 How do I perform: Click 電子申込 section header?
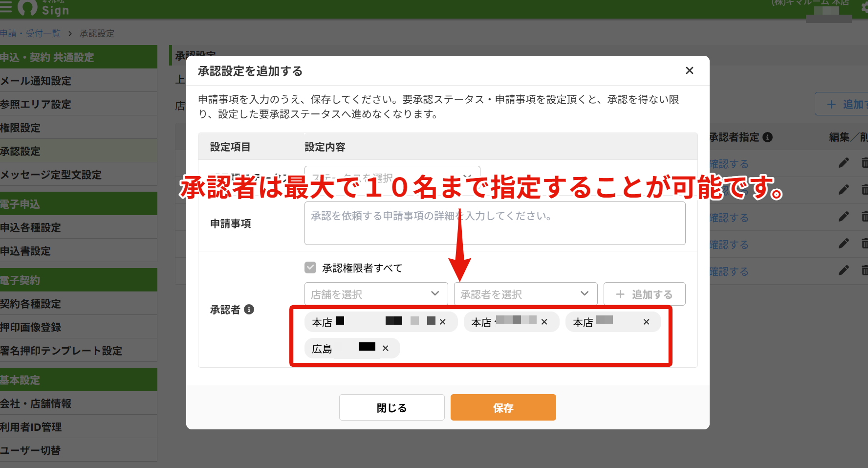(x=78, y=204)
